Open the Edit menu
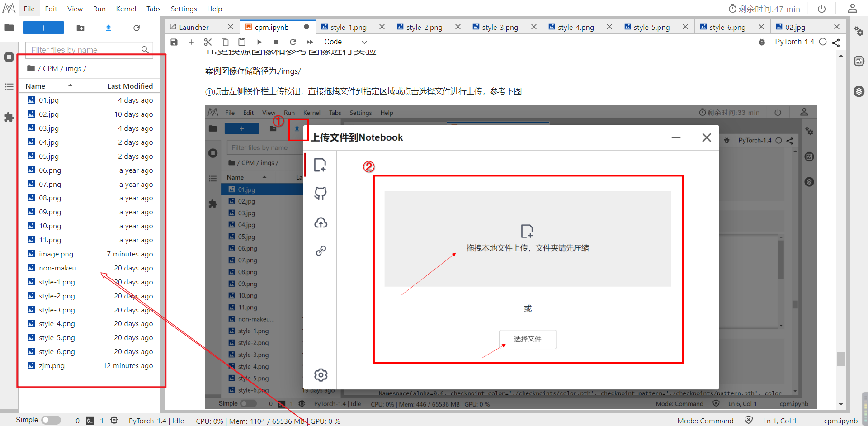868x426 pixels. coord(51,9)
